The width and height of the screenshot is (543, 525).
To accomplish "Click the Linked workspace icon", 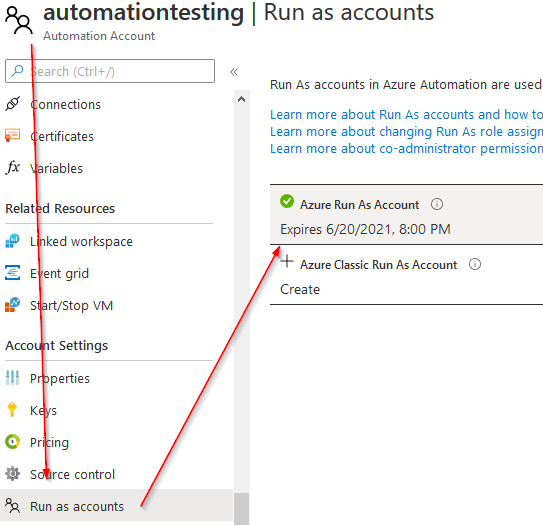I will pyautogui.click(x=12, y=241).
